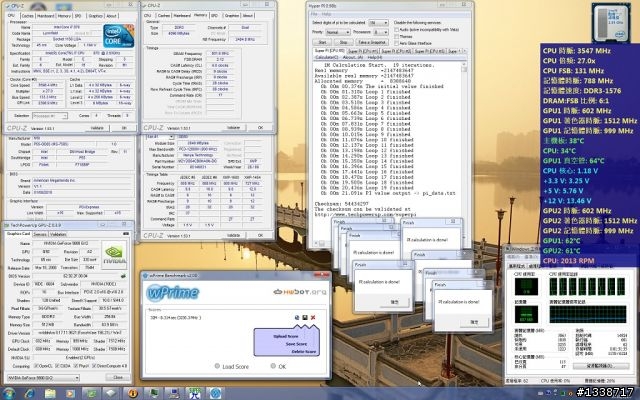640x400 pixels.
Task: Click Upload Score in wPrime popup
Action: coord(285,336)
